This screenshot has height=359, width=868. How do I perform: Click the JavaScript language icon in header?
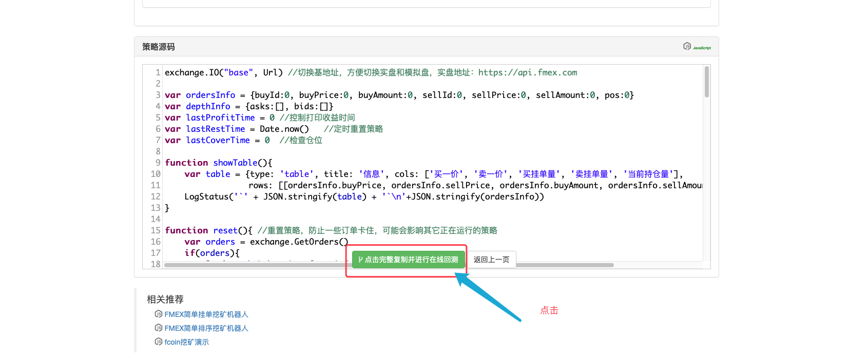pos(697,47)
